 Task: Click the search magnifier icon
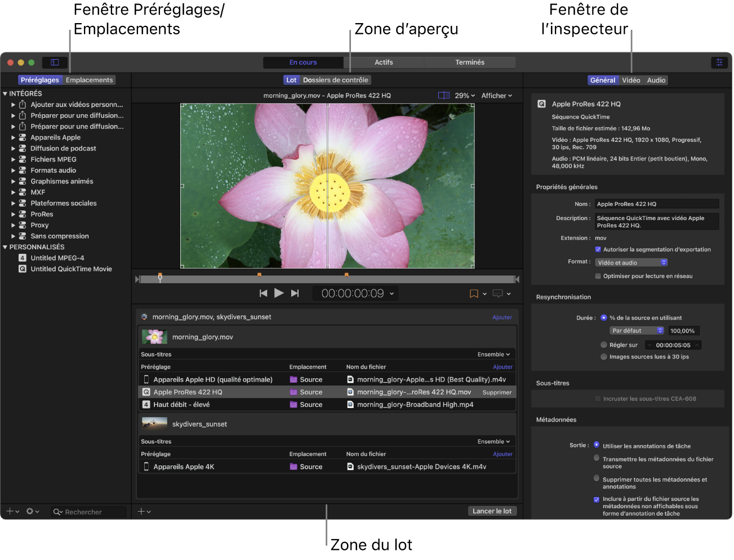(57, 512)
